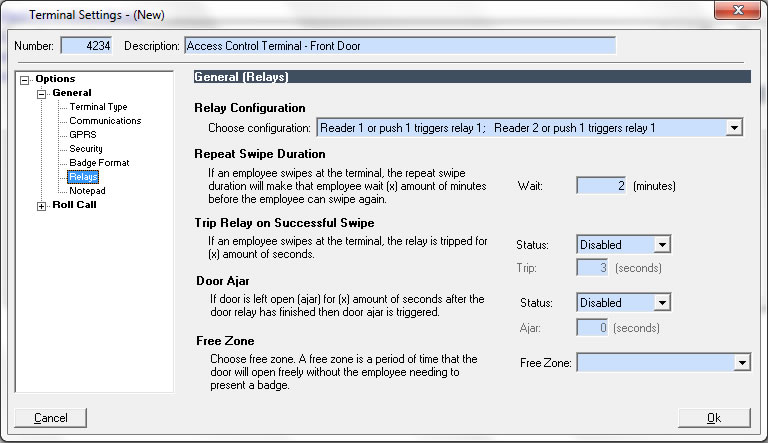Collapse the Options tree root node

(x=25, y=79)
